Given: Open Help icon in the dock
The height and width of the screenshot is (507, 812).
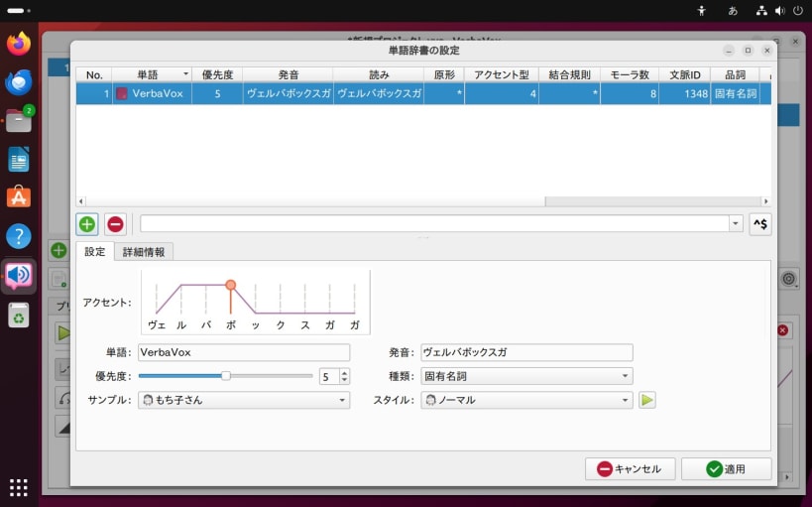Looking at the screenshot, I should (19, 236).
